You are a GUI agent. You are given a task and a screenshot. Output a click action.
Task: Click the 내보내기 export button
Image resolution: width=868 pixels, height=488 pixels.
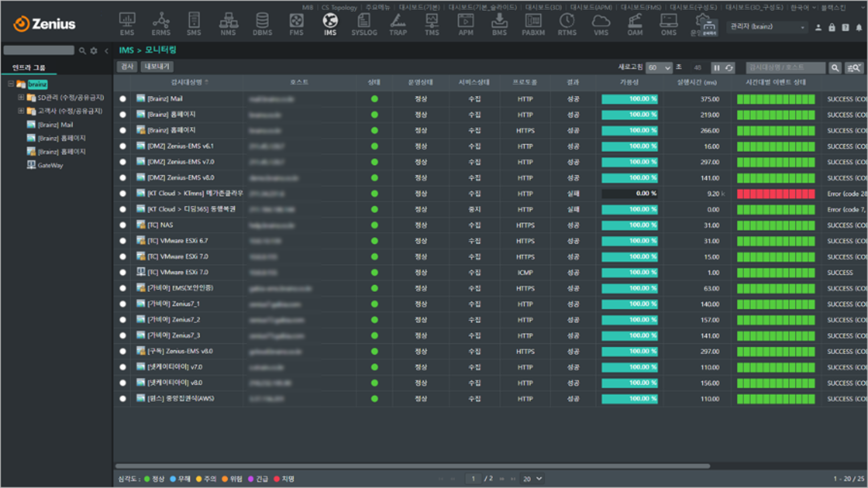pos(157,66)
